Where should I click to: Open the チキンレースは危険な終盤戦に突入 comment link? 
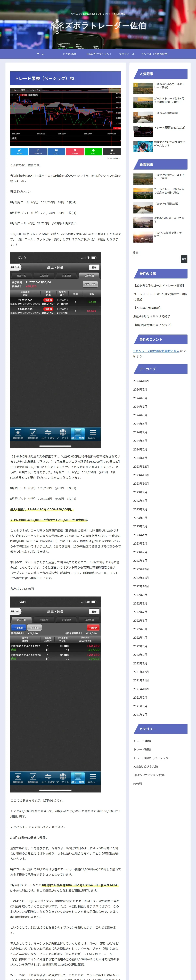coord(156,351)
